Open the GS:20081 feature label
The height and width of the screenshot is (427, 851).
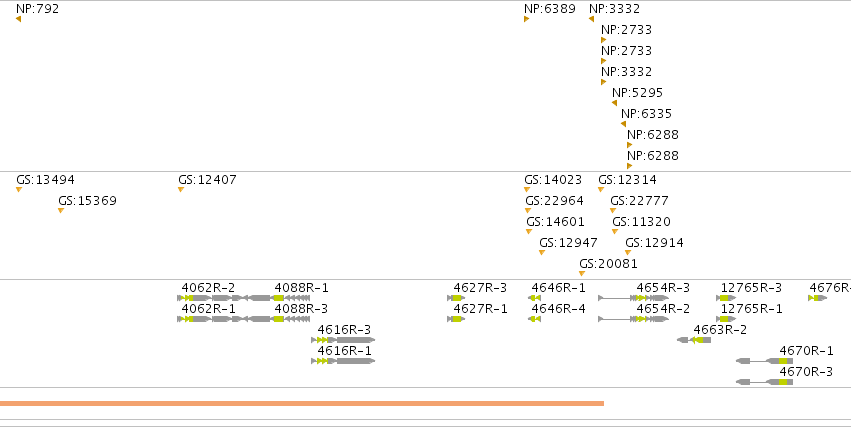coord(608,264)
